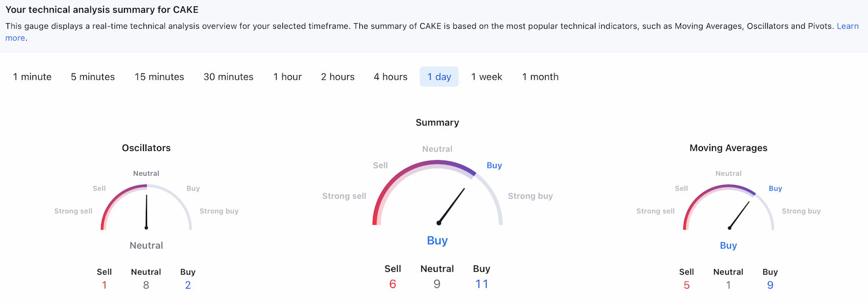The width and height of the screenshot is (868, 303).
Task: Pick the 2 hours timeframe
Action: coord(338,77)
